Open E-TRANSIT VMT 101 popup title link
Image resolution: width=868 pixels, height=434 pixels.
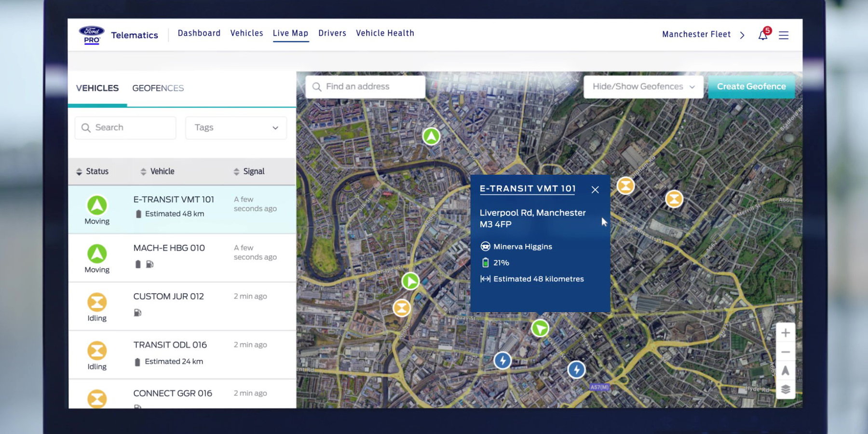(x=528, y=189)
